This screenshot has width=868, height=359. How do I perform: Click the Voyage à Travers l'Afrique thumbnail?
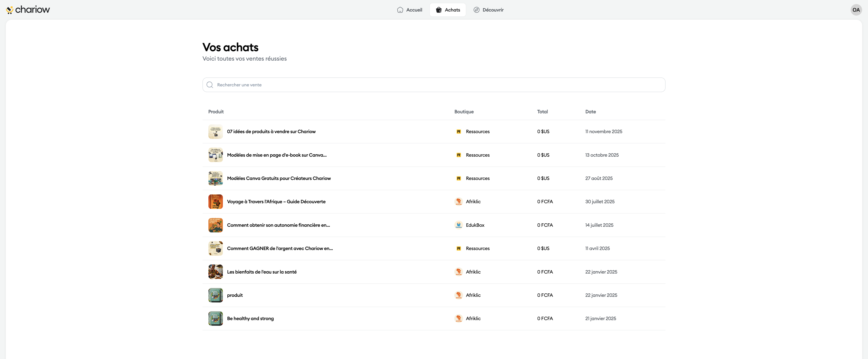click(x=215, y=202)
